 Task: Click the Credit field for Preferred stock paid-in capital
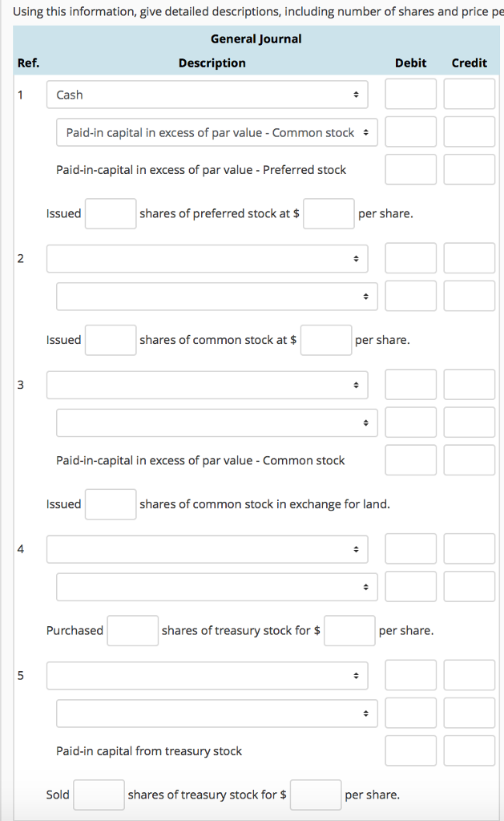[x=469, y=169]
